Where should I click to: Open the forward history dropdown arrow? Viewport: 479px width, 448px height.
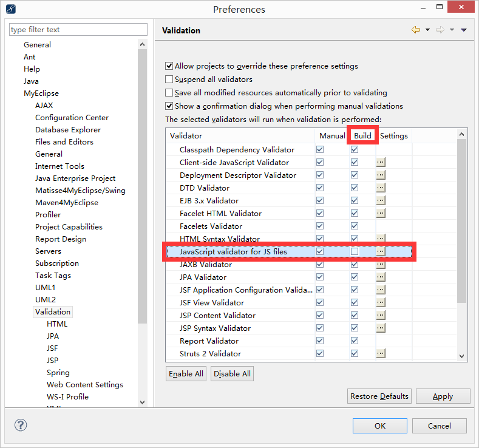click(452, 30)
